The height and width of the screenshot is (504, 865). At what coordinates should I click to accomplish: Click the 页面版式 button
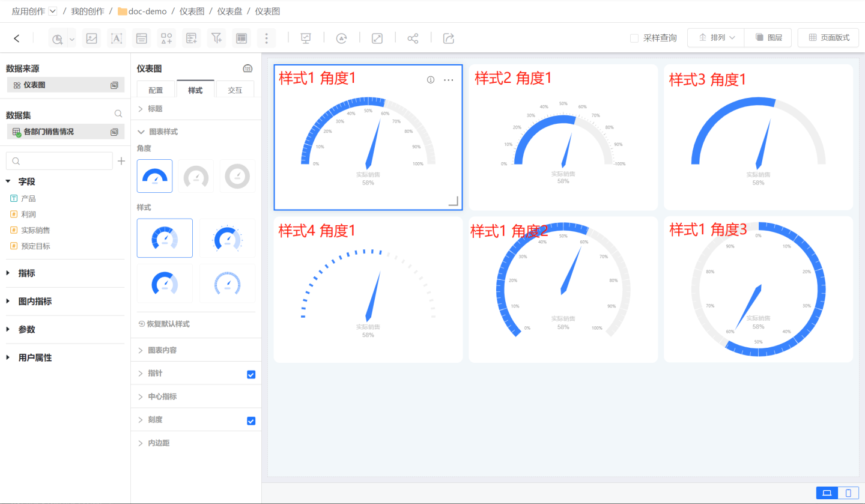[x=829, y=38]
